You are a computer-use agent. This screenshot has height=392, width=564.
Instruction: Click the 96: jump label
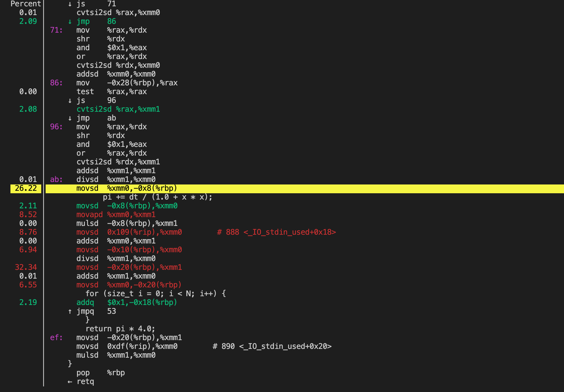click(56, 127)
